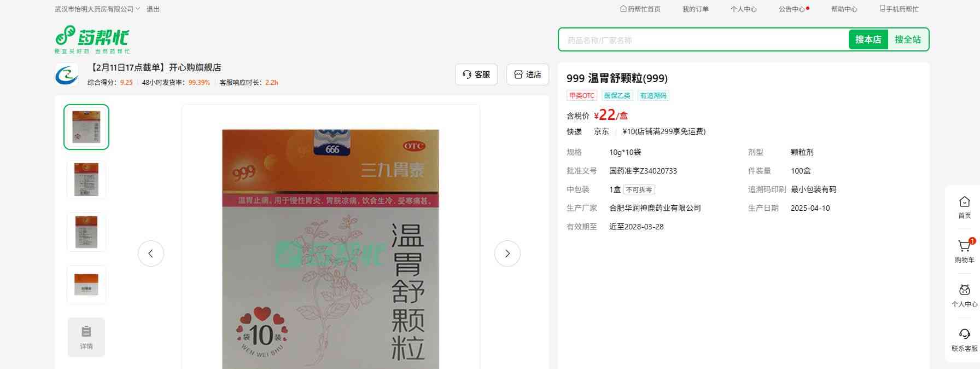Open 我的订单 in top navigation
The height and width of the screenshot is (369, 980).
pos(695,9)
